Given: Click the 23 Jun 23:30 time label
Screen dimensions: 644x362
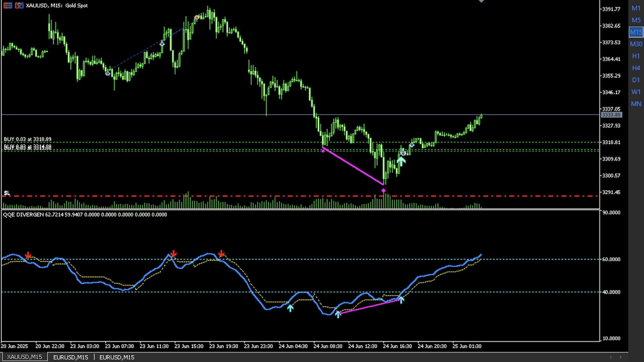Looking at the screenshot, I should (x=258, y=346).
